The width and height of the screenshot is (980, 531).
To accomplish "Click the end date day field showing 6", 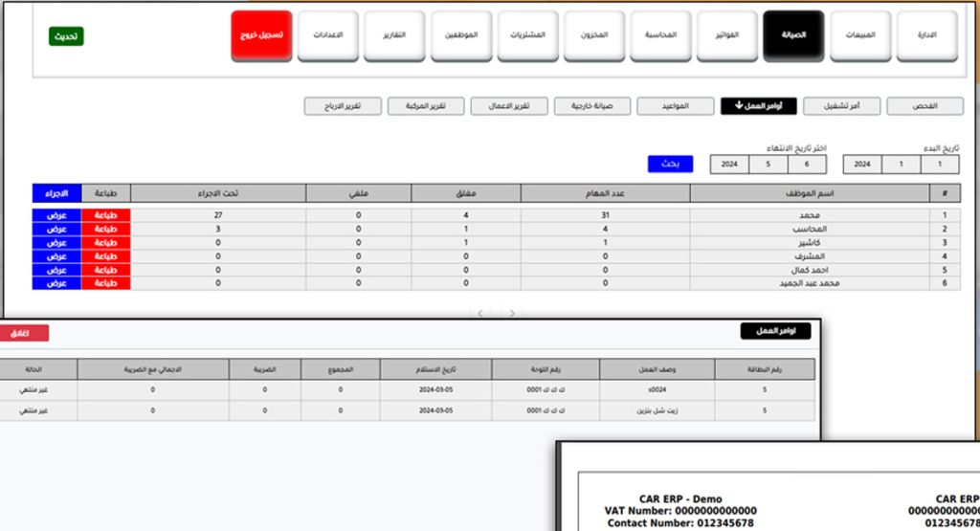I will 806,165.
